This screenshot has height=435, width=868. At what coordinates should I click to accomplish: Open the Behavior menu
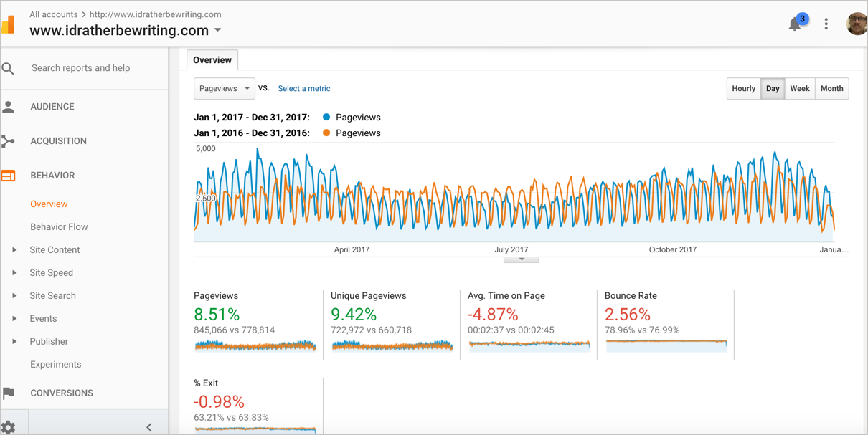[52, 176]
